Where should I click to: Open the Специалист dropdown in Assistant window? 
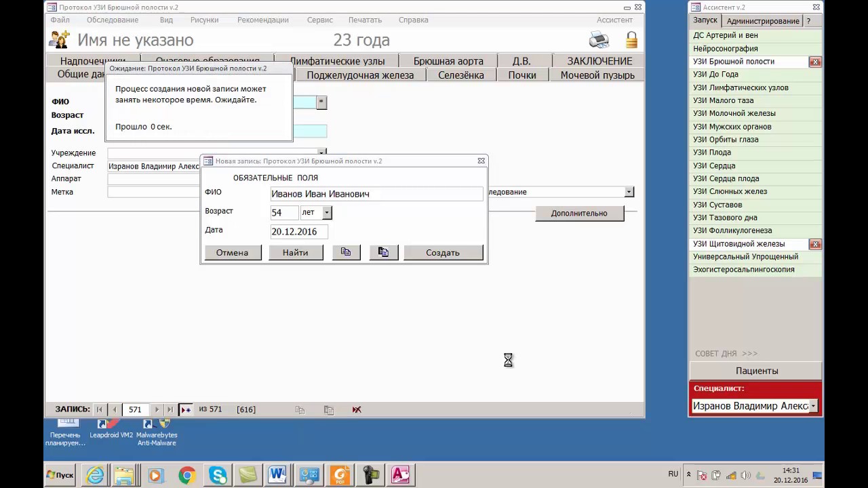click(x=813, y=406)
